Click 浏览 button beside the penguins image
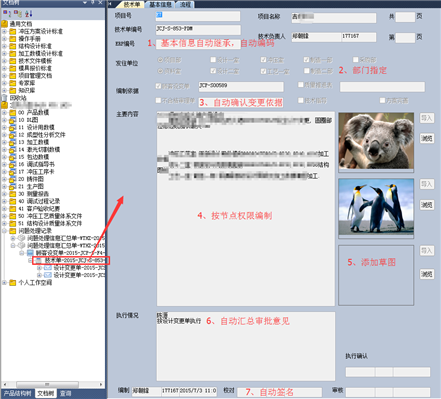The height and width of the screenshot is (399, 441). point(427,205)
